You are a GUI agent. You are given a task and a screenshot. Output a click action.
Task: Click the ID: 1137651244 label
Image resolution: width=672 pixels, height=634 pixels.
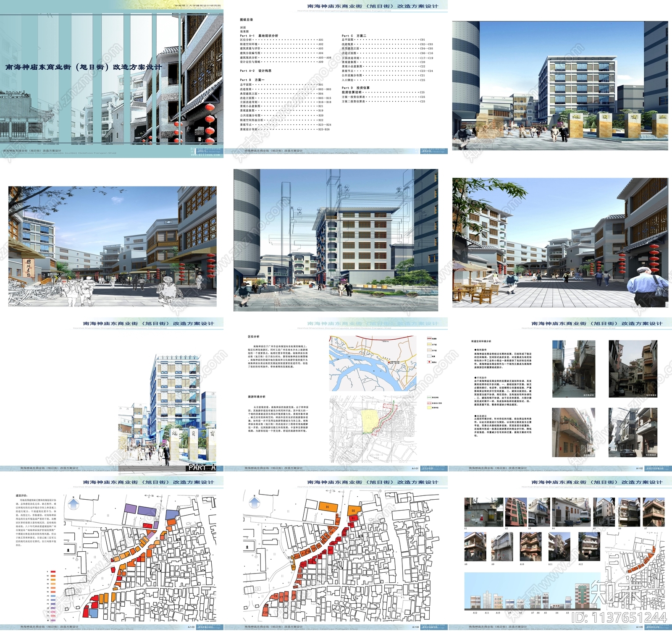(x=619, y=617)
